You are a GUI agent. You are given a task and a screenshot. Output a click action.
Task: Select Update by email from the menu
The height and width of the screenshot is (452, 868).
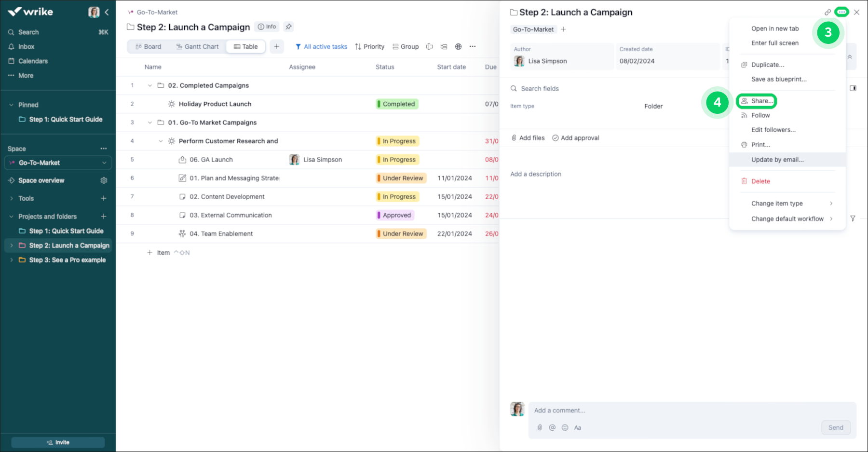[x=777, y=159]
